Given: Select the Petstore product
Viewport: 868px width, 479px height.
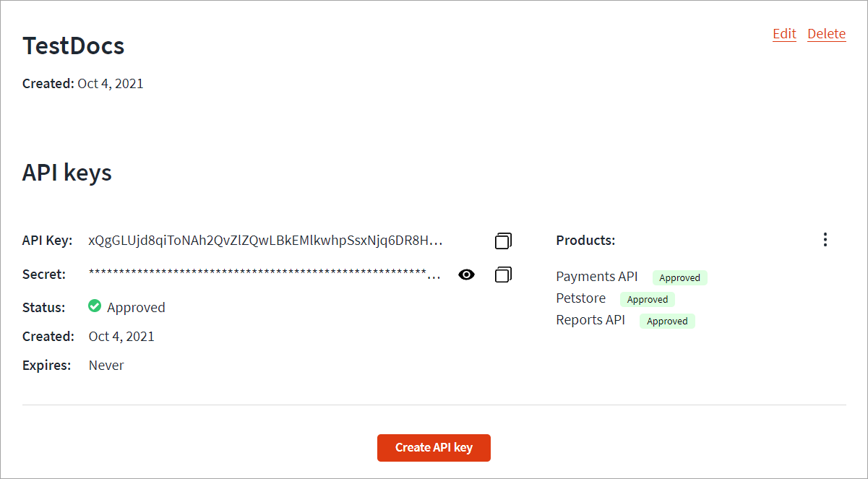Looking at the screenshot, I should pos(581,298).
